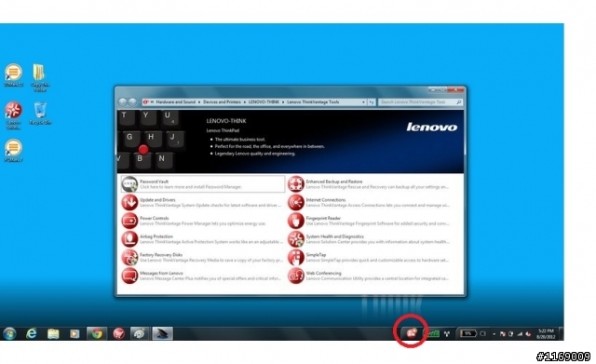The height and width of the screenshot is (364, 596).
Task: Show hidden notification area icons
Action: point(494,334)
